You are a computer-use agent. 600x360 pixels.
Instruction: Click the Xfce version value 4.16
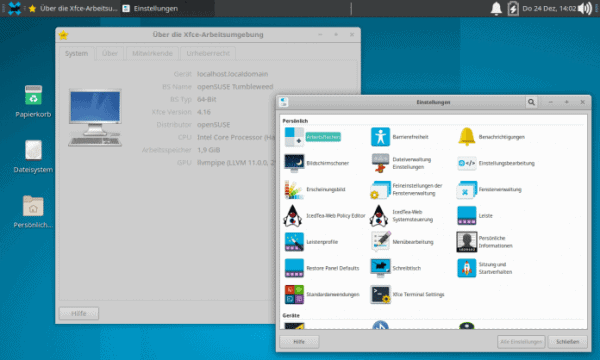click(x=204, y=112)
